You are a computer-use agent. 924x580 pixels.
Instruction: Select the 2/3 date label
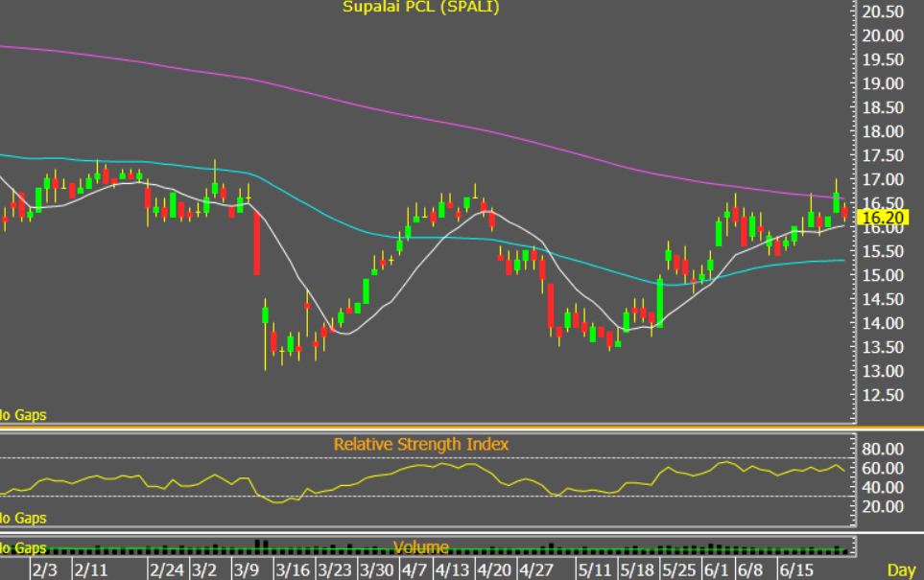(45, 570)
